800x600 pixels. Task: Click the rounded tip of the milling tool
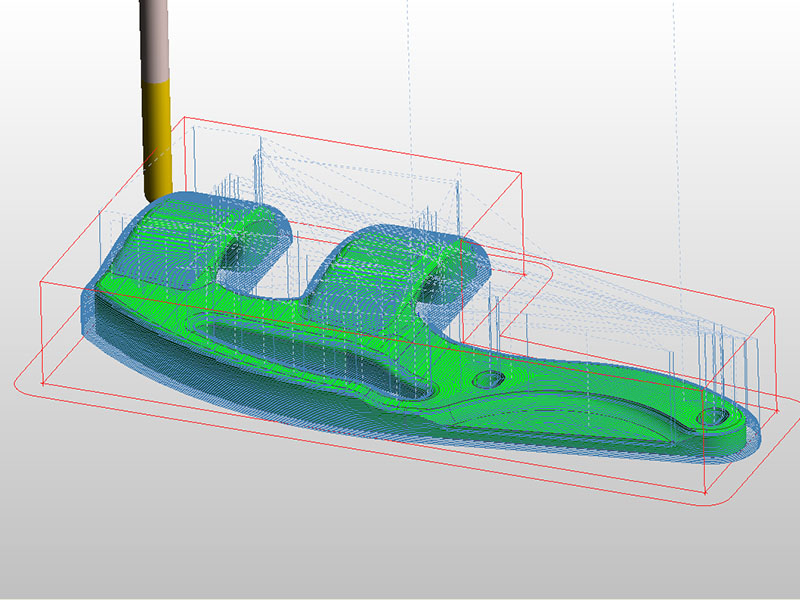(158, 192)
